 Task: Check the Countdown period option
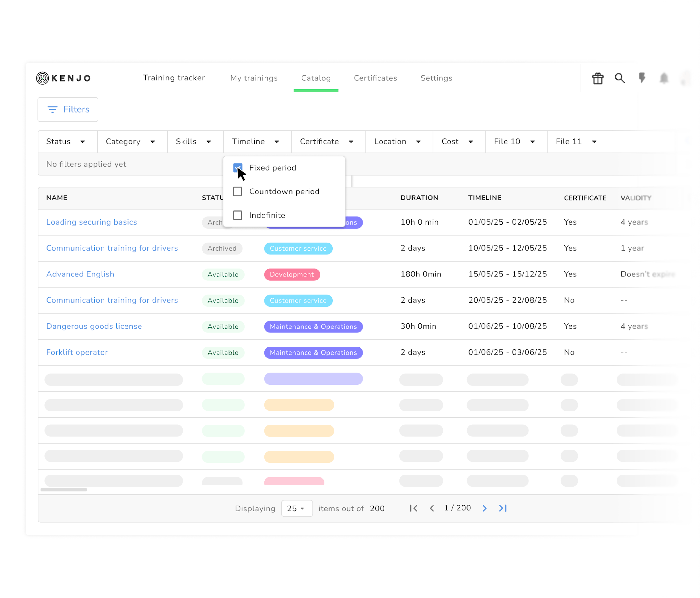pyautogui.click(x=238, y=191)
